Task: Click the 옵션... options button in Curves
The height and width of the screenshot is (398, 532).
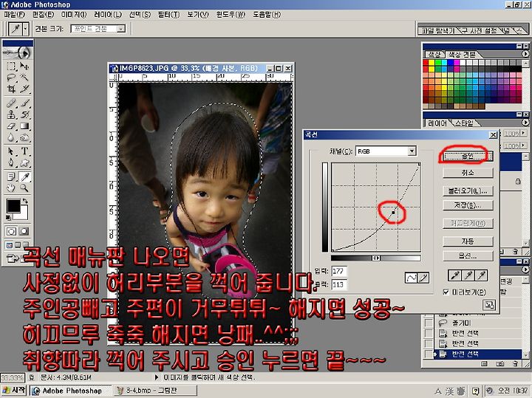Action: (468, 256)
